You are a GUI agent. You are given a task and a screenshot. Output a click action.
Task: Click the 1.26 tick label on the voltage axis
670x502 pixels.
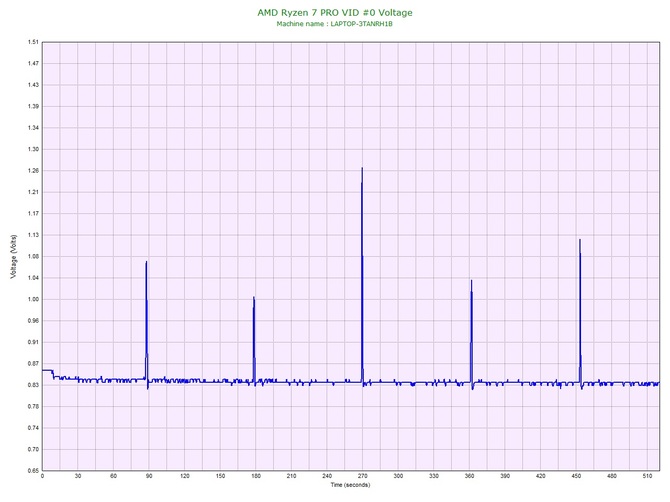33,171
